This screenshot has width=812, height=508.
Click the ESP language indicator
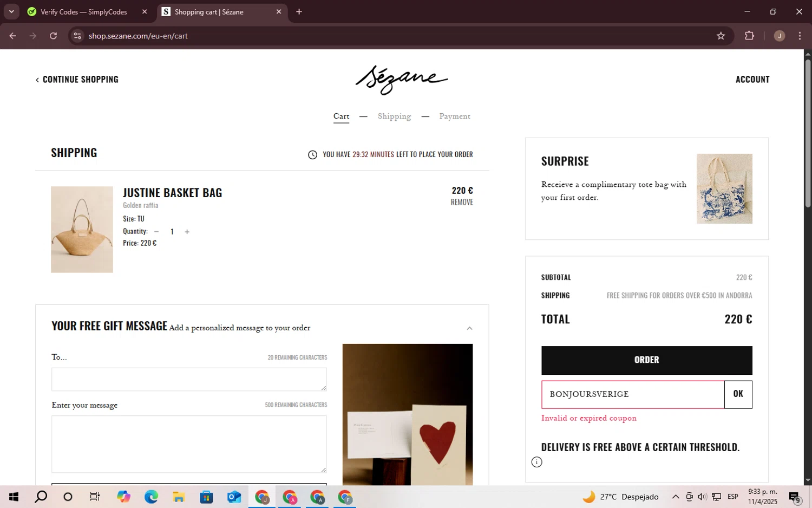coord(733,497)
